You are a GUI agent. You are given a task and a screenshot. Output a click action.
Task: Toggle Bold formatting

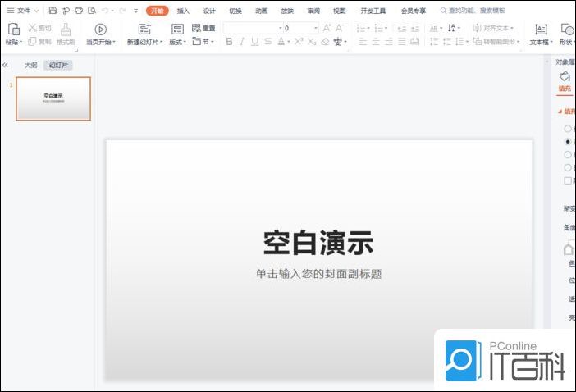click(x=229, y=42)
